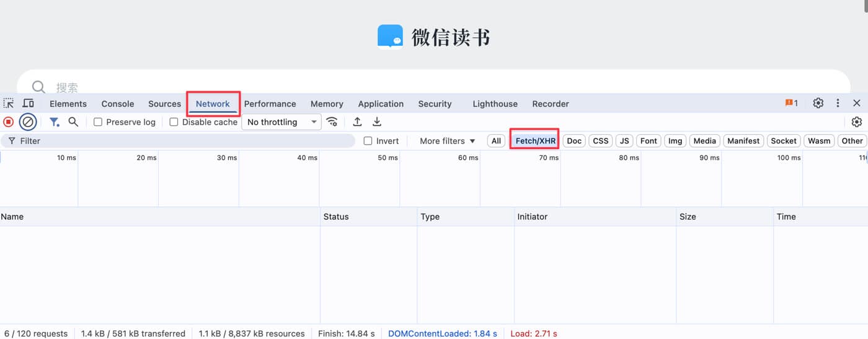The width and height of the screenshot is (868, 339).
Task: Export HAR file download icon
Action: click(x=376, y=122)
